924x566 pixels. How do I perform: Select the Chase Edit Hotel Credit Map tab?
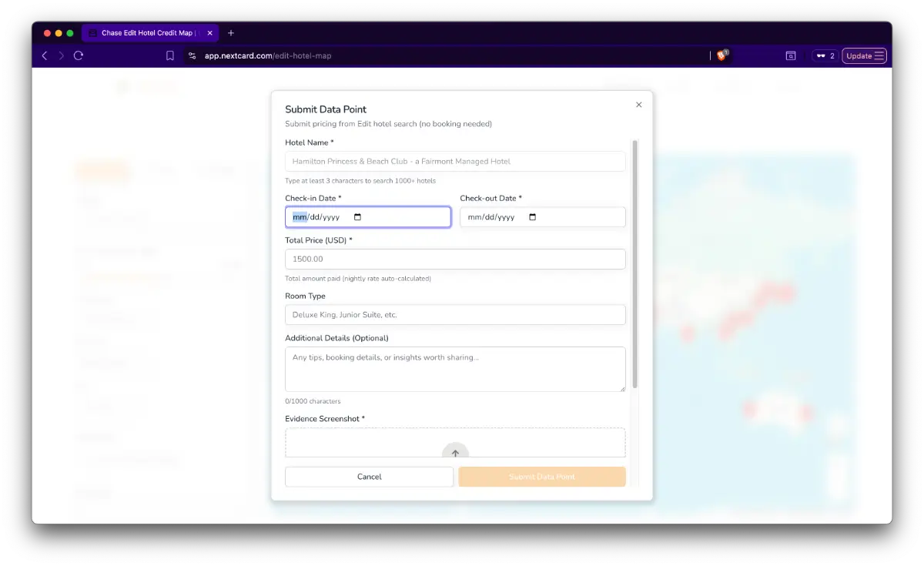point(146,33)
